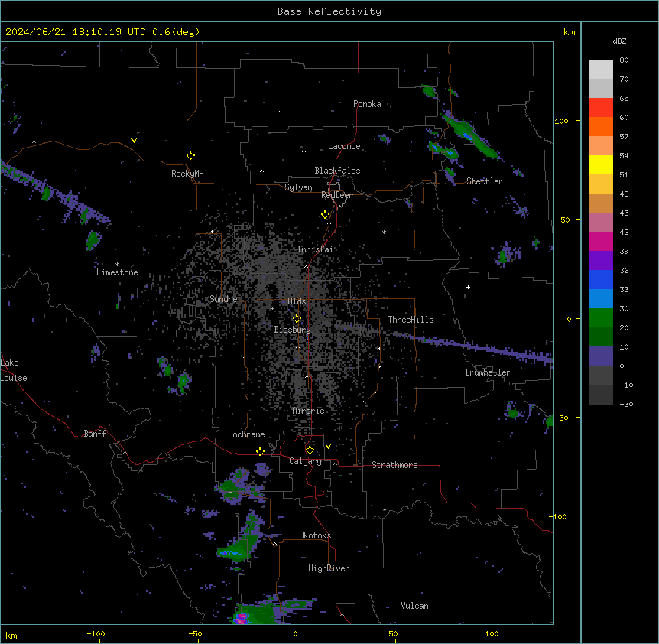Click the -100 tick label on the bottom axis
This screenshot has width=659, height=644.
tap(96, 633)
